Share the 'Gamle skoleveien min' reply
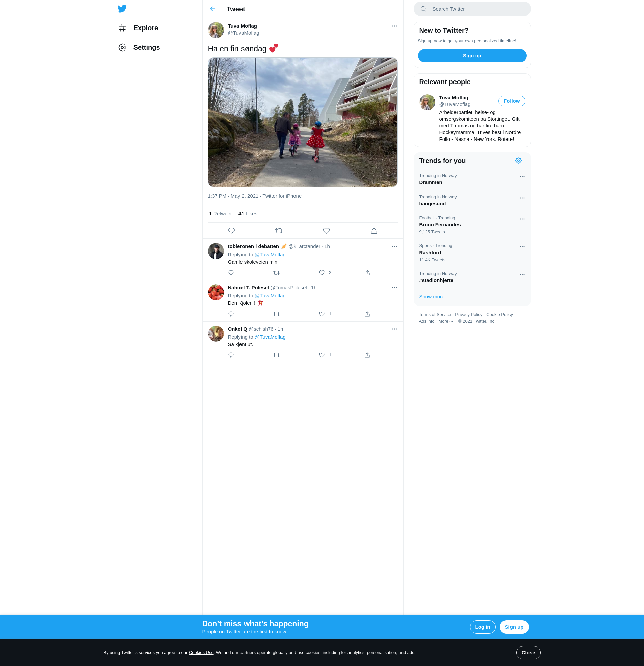Screen dimensions: 644x666 (367, 273)
